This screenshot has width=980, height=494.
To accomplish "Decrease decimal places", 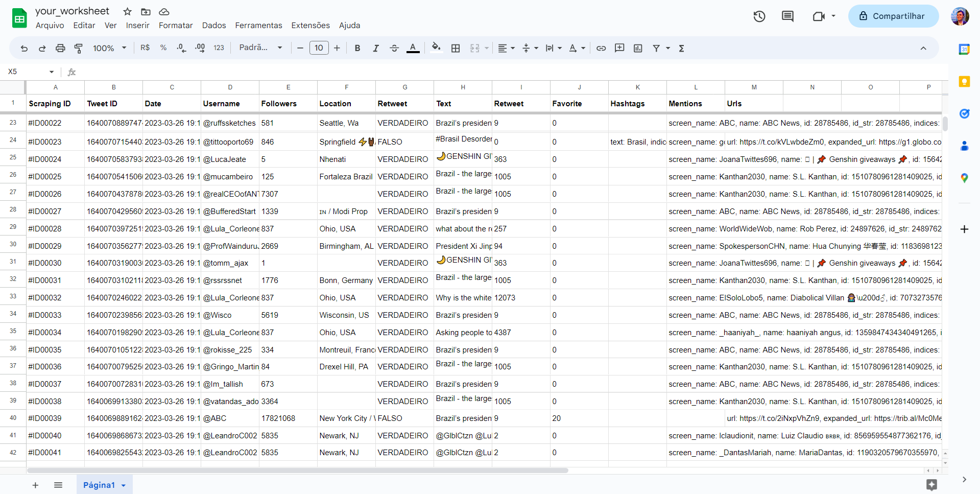I will click(x=181, y=48).
